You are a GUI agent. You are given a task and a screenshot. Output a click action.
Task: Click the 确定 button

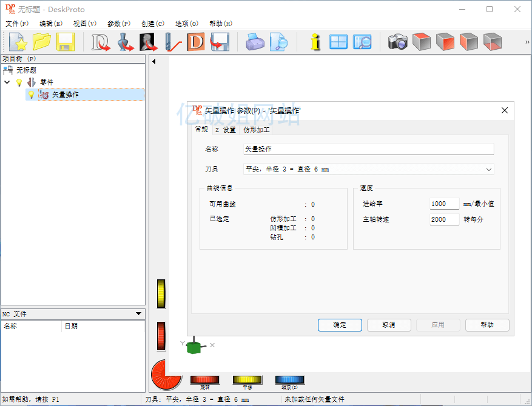pos(340,325)
